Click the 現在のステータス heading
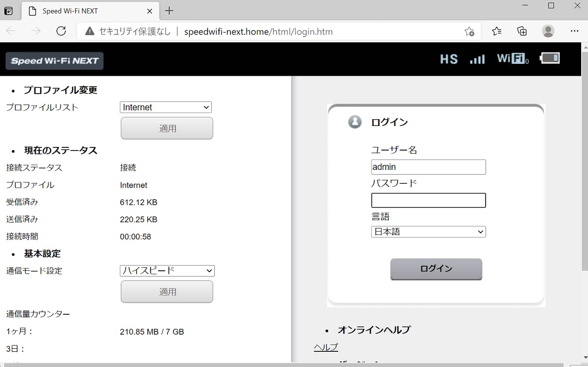588x367 pixels. point(61,151)
